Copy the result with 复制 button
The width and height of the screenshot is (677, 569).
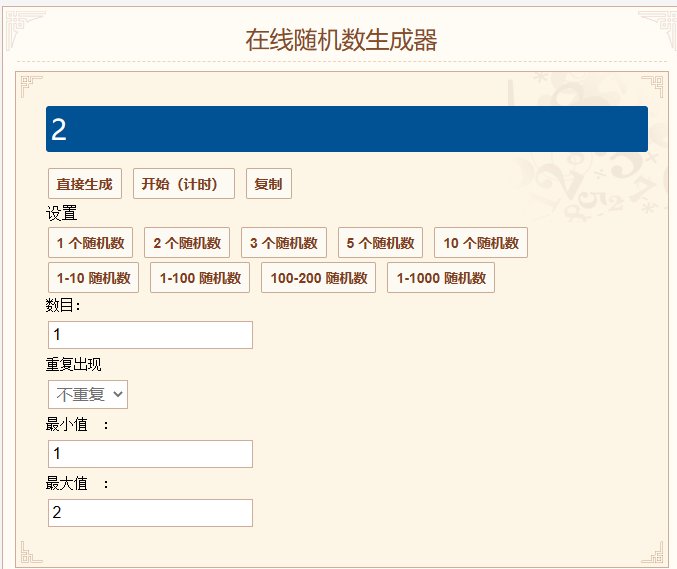[x=269, y=183]
